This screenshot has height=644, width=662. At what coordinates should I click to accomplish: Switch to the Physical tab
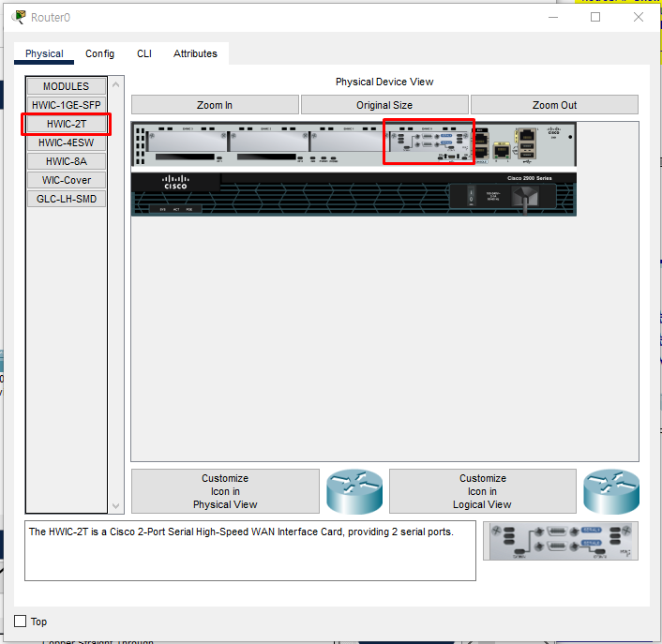pos(44,53)
